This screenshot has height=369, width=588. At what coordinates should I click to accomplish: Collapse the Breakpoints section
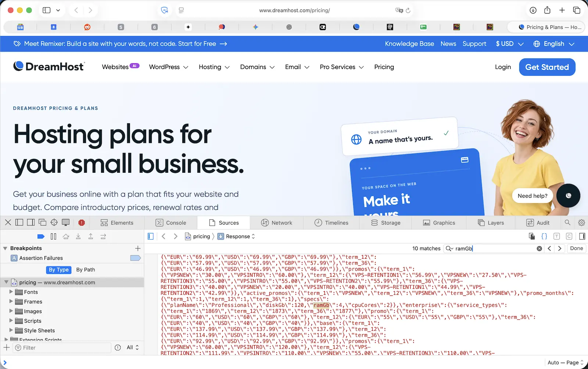click(x=5, y=248)
